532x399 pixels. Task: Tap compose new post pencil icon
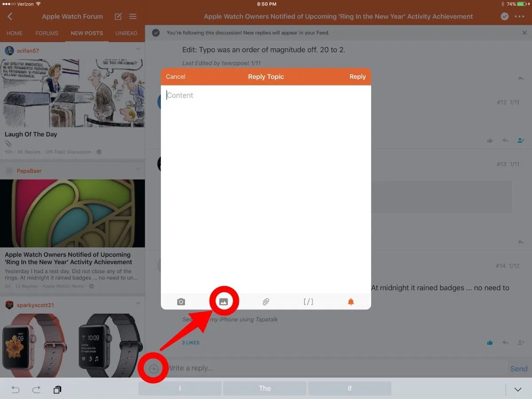118,16
